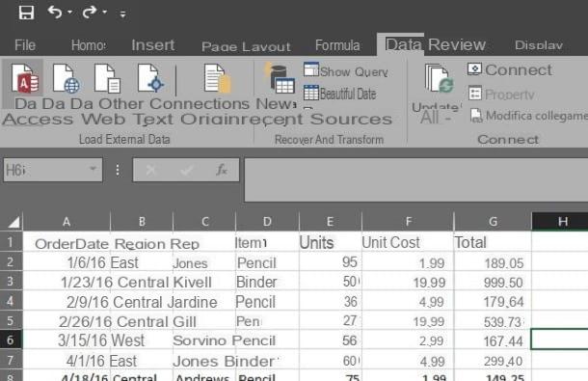
Task: Click the Unit Cost header cell
Action: coord(408,242)
